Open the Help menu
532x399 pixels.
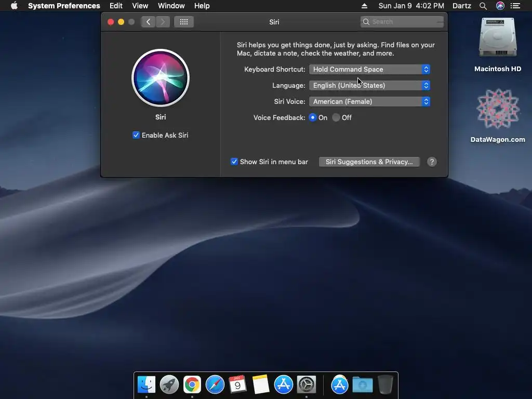[202, 6]
